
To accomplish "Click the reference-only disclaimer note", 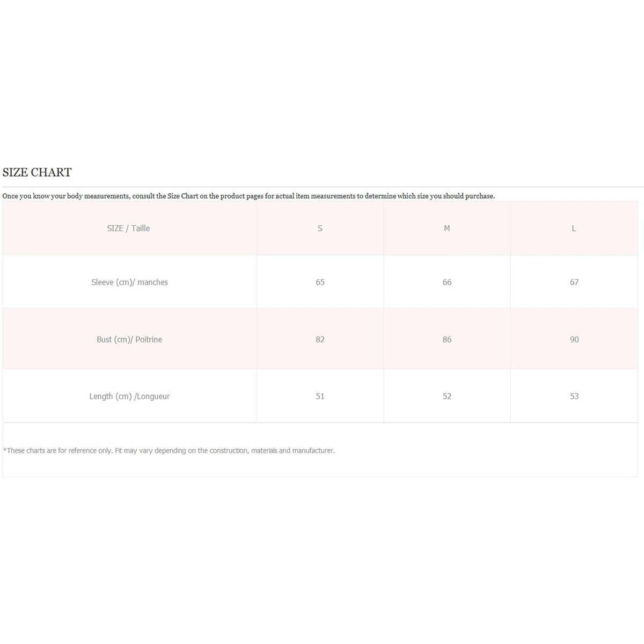I will [169, 451].
